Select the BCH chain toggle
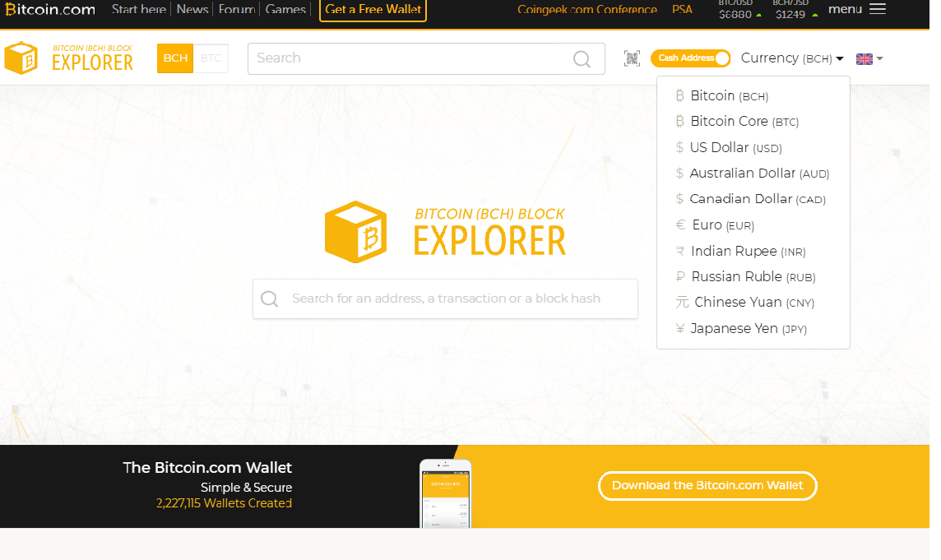941x560 pixels. click(174, 58)
